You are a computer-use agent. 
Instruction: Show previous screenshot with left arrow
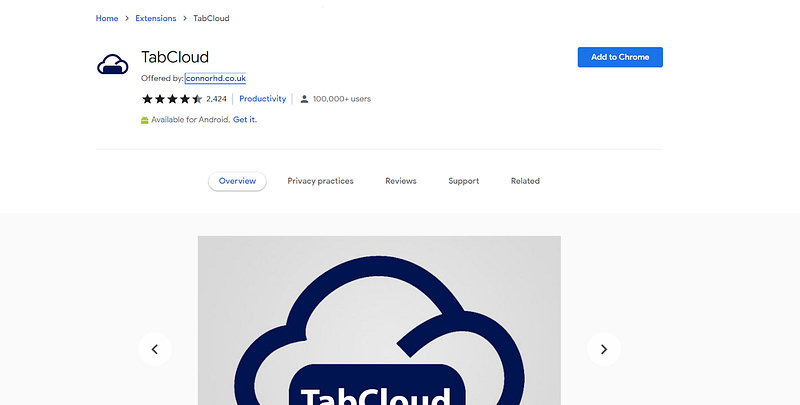click(155, 349)
